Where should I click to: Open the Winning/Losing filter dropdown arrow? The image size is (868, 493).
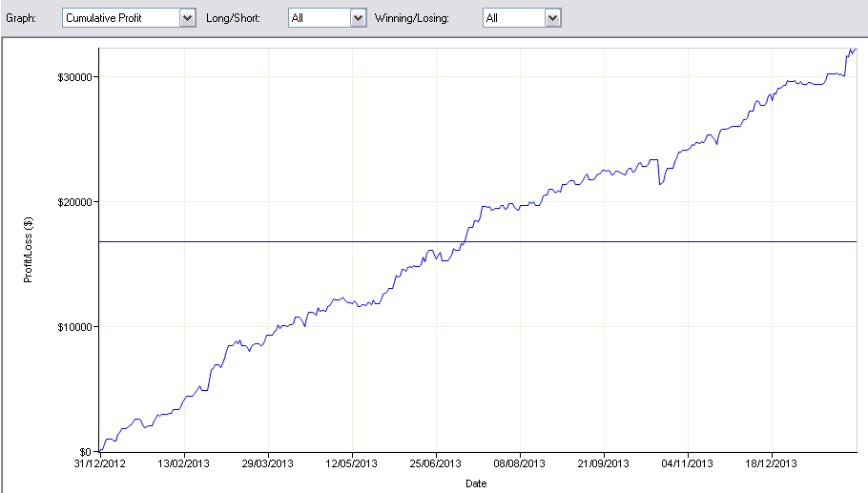552,18
